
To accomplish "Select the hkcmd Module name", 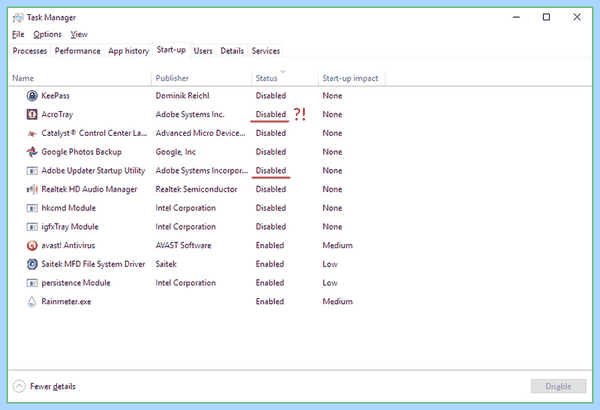I will pos(68,208).
